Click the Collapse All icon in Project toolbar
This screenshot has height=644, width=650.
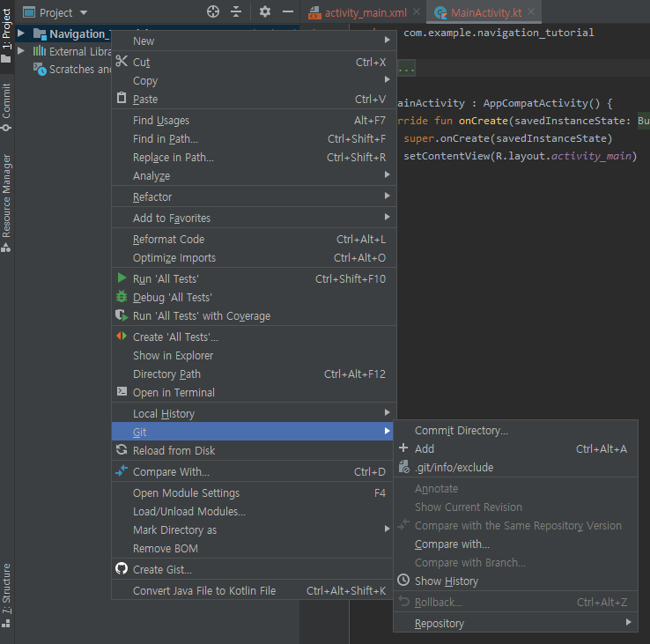coord(236,12)
